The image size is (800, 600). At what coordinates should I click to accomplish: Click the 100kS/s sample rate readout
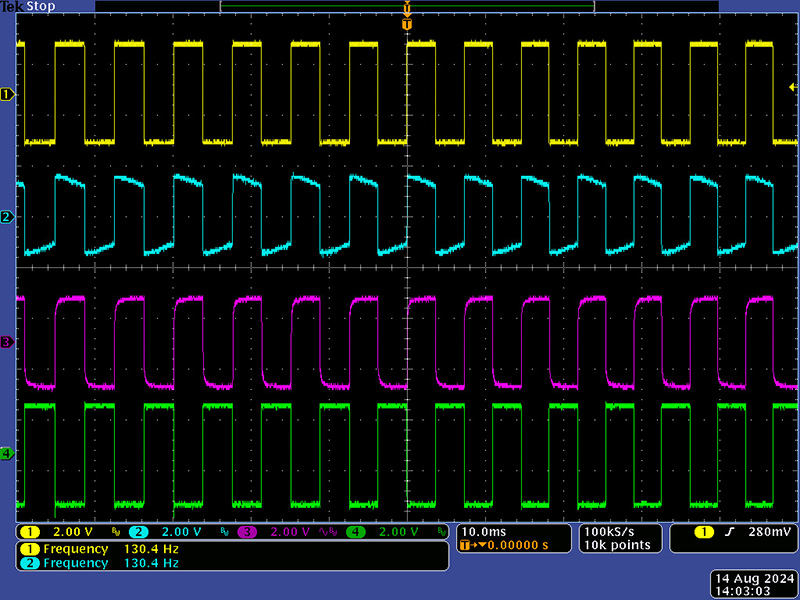(x=609, y=532)
